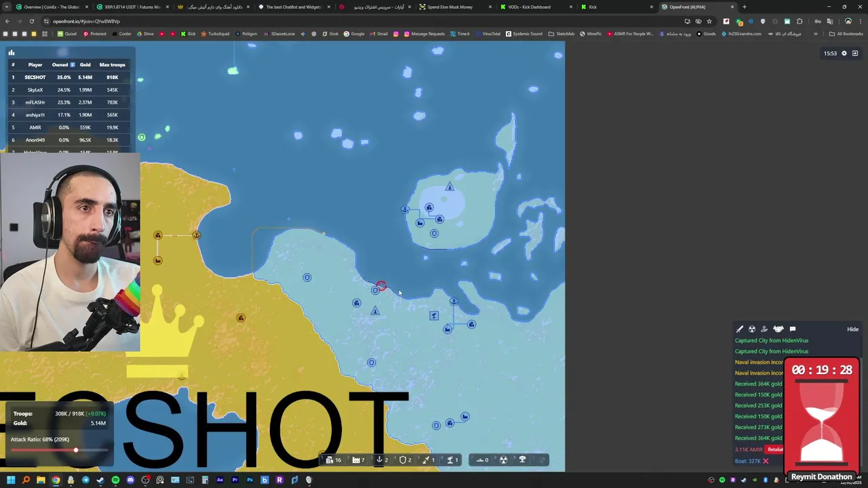Viewport: 868px width, 488px height.
Task: Open Spotify from taskbar
Action: click(115, 481)
